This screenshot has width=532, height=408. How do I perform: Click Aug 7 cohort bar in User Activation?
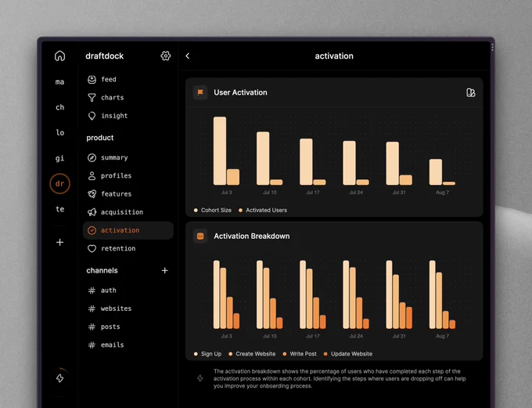(x=436, y=172)
